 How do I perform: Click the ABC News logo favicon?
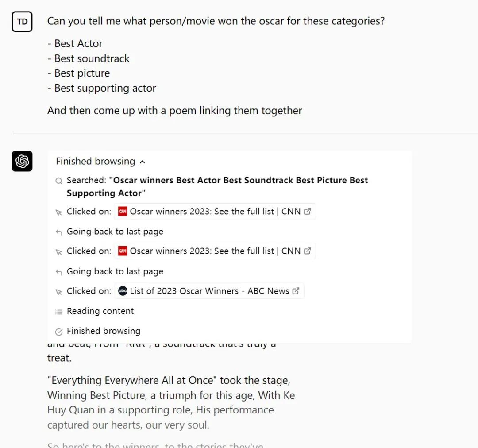[x=123, y=291]
